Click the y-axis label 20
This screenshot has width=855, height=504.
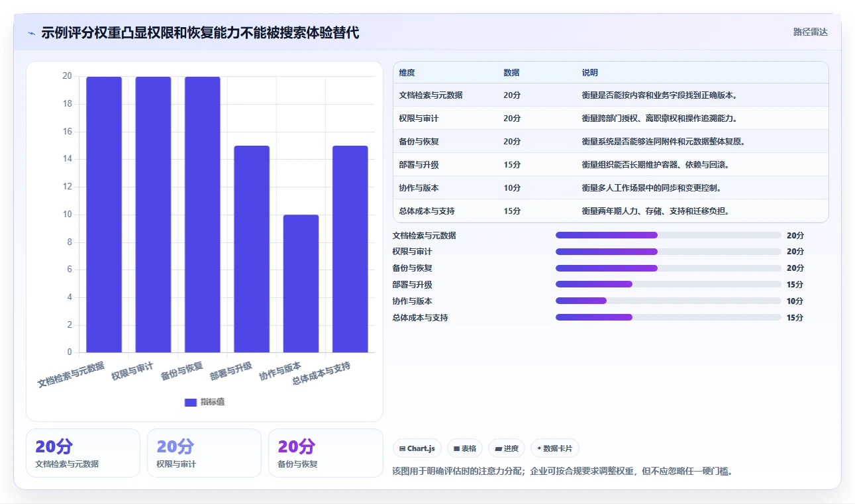click(67, 76)
